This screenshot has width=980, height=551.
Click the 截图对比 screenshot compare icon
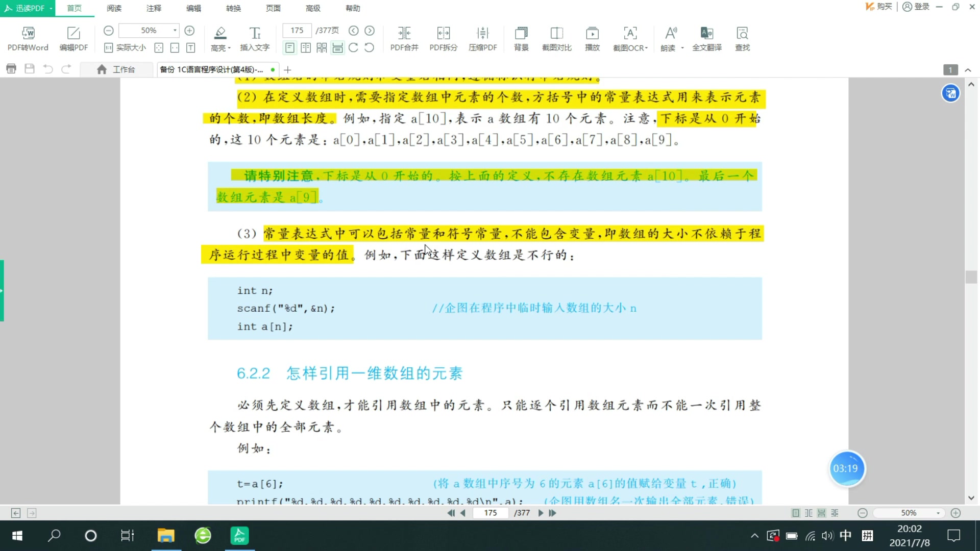tap(556, 38)
